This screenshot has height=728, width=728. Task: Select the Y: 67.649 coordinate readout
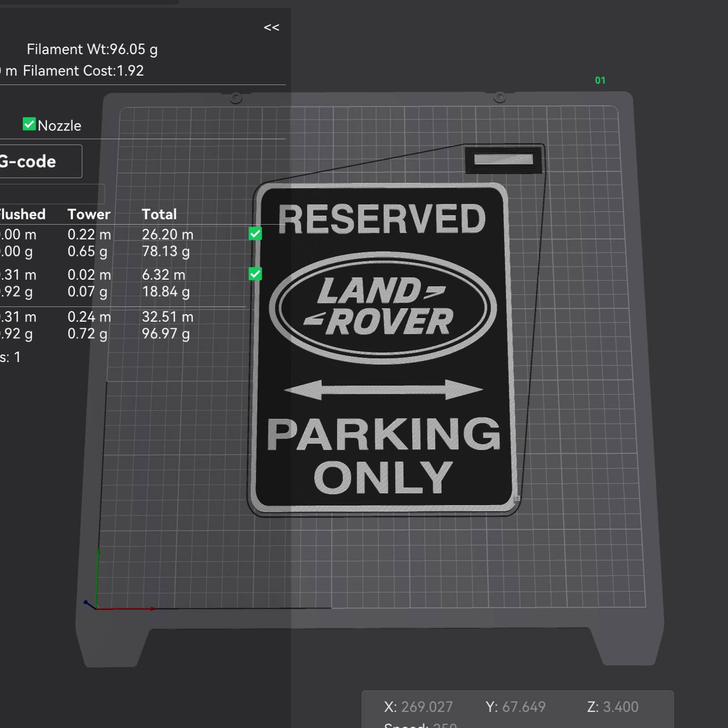click(515, 707)
